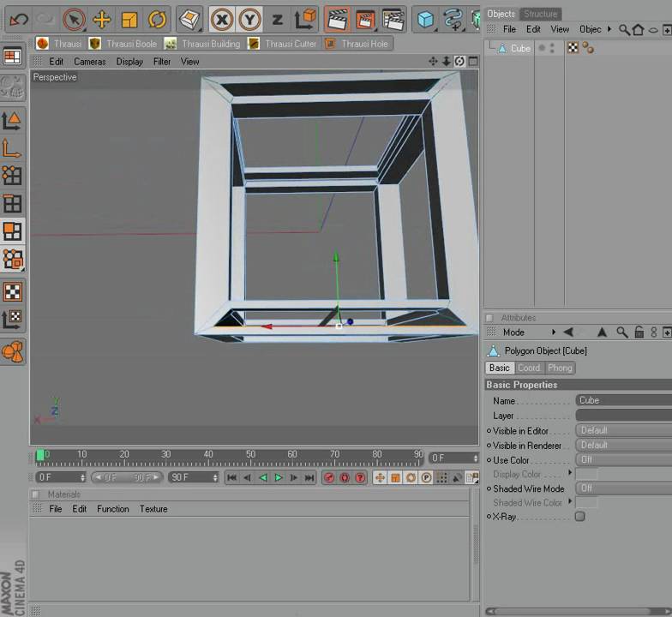Click the Play Forwards button

click(x=279, y=477)
